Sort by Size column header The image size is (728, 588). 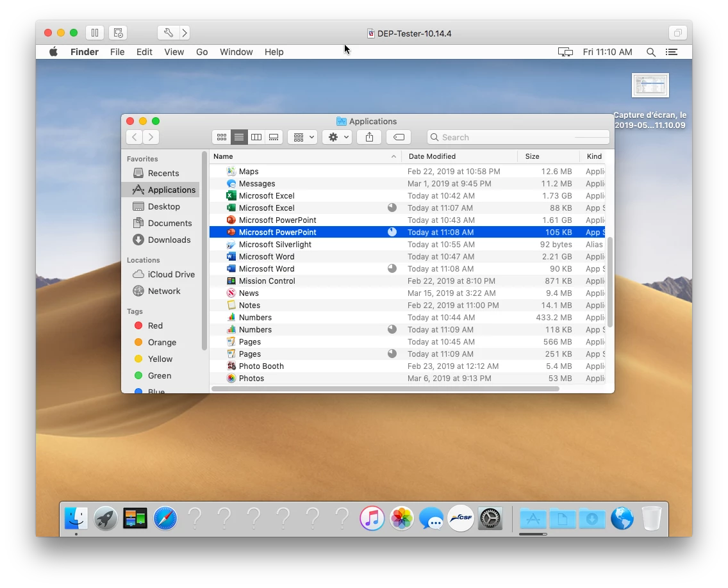[x=549, y=156]
